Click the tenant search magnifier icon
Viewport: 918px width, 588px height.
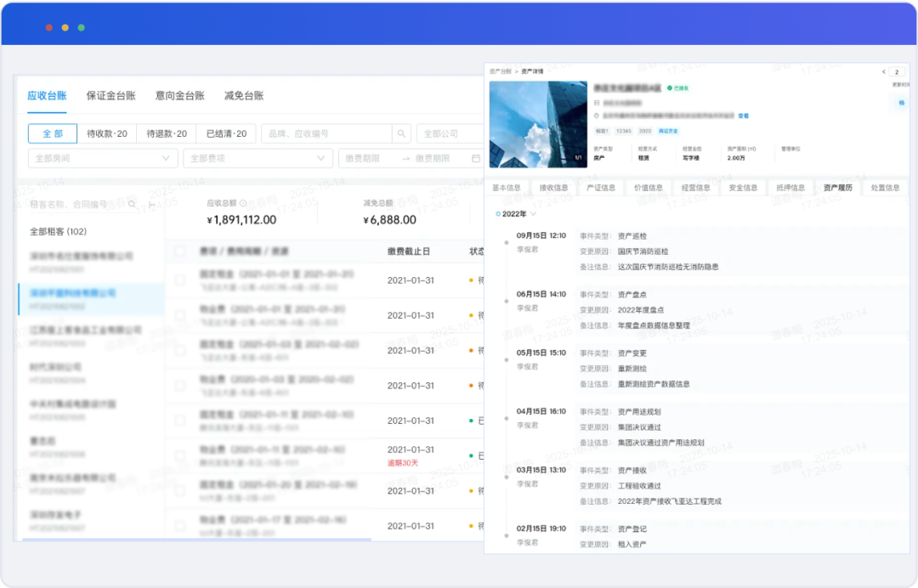pyautogui.click(x=132, y=204)
